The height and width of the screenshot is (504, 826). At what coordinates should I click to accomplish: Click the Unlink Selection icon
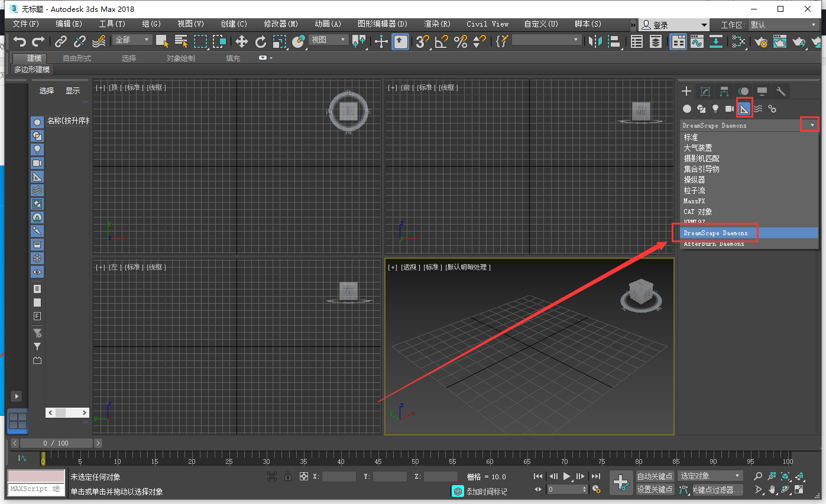[x=80, y=41]
